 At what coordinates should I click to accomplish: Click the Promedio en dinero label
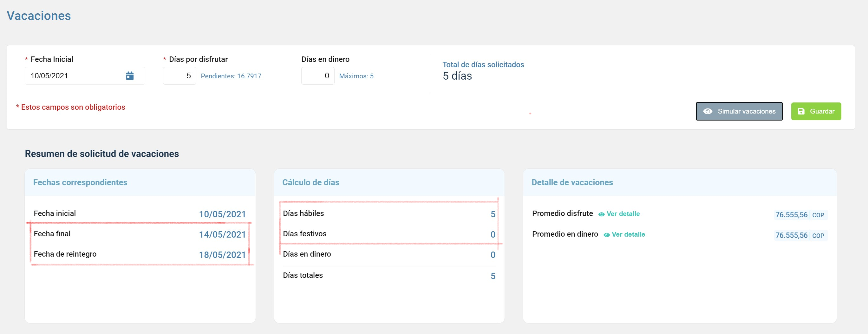pyautogui.click(x=565, y=234)
